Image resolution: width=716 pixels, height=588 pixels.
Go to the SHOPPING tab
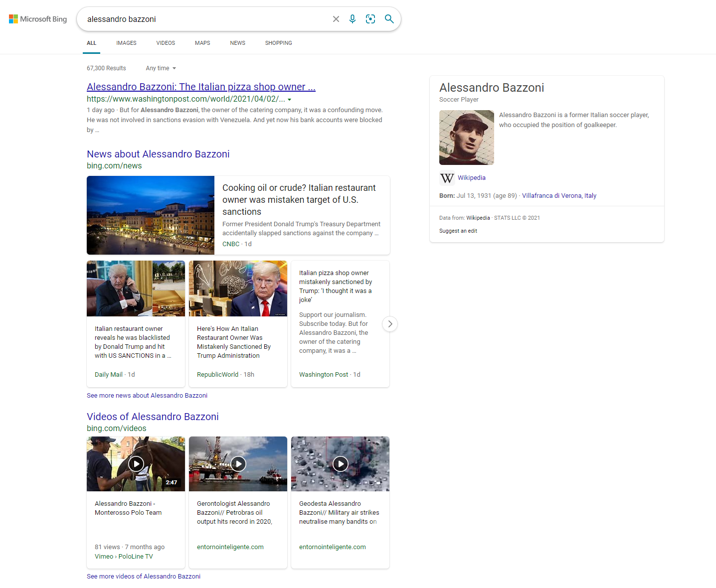coord(279,43)
